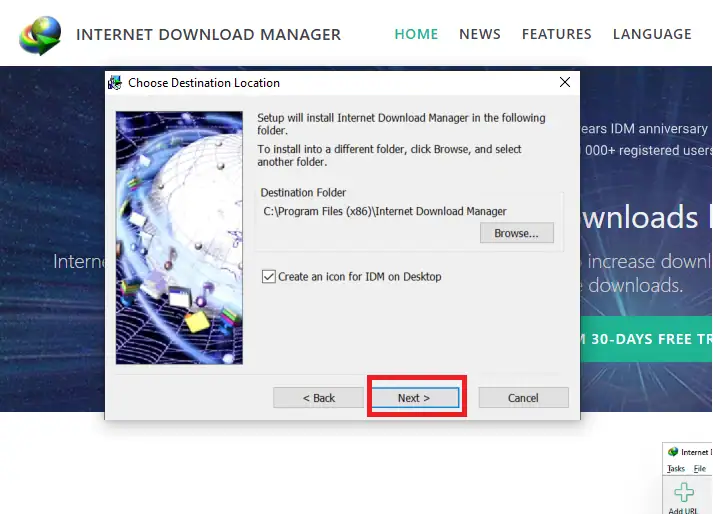The width and height of the screenshot is (713, 514).
Task: Cancel the IDM installation
Action: (x=523, y=398)
